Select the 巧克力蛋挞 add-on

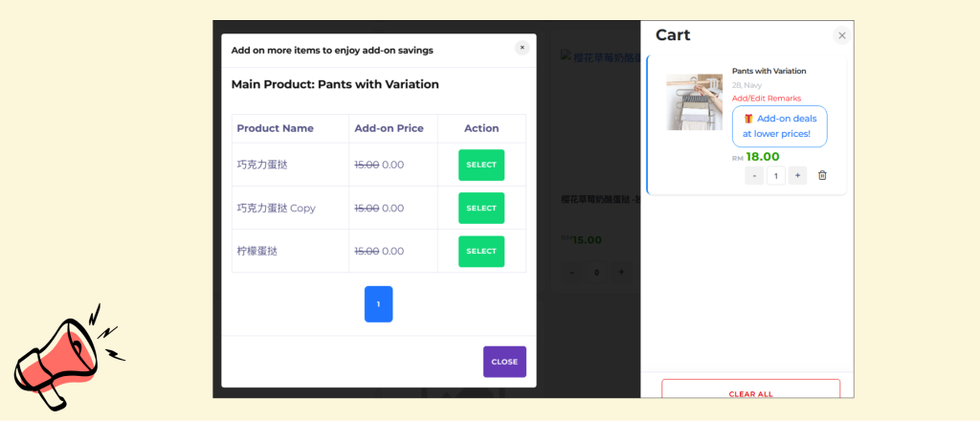(480, 165)
